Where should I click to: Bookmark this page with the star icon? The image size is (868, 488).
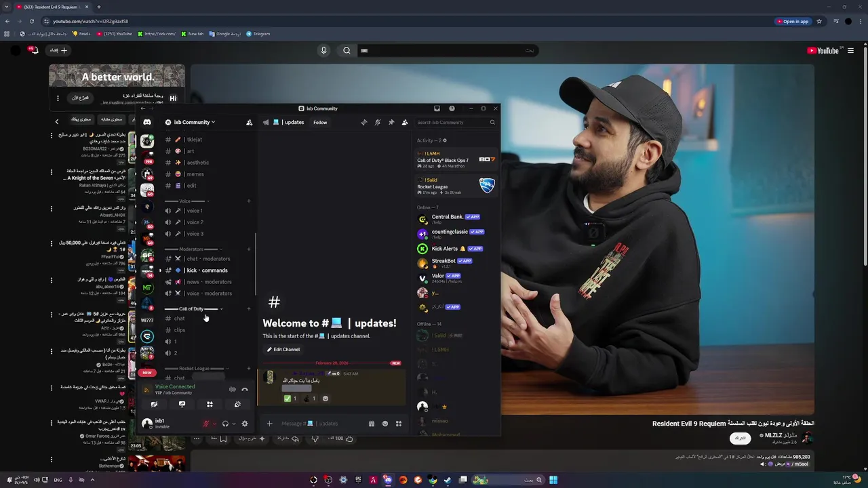(819, 21)
